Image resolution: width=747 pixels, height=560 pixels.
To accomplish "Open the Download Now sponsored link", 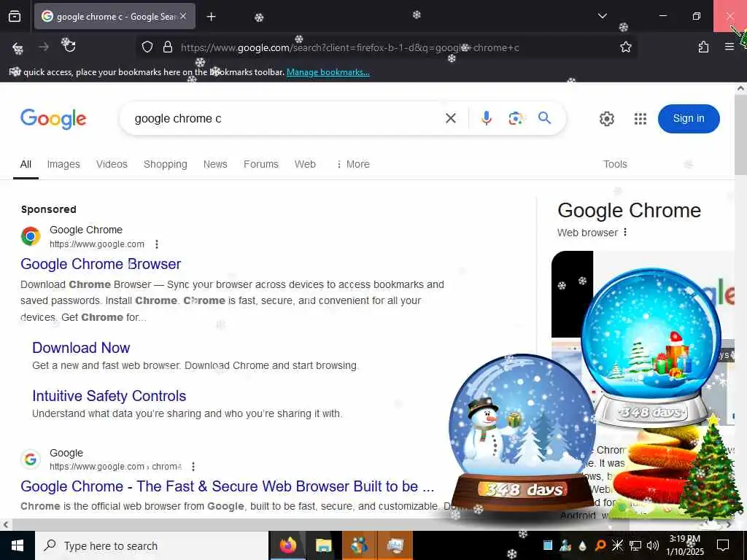I will click(x=81, y=348).
